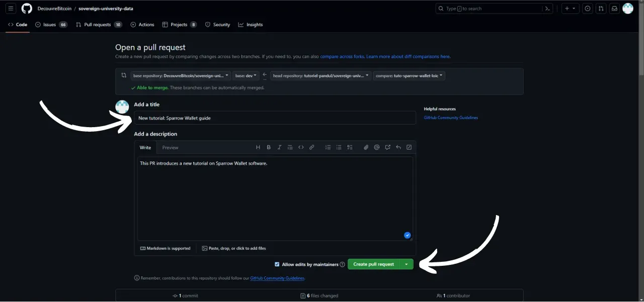Open the compare branch dropdown
Viewport: 644px width, 302px height.
point(409,75)
